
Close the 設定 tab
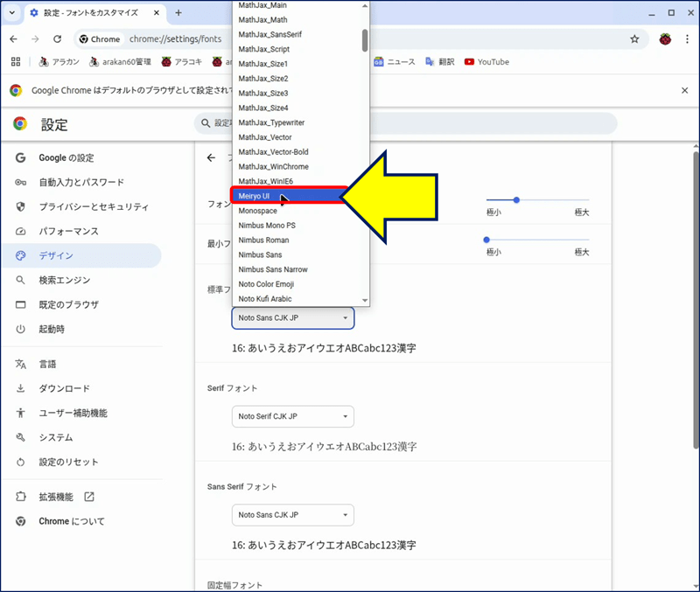(157, 13)
